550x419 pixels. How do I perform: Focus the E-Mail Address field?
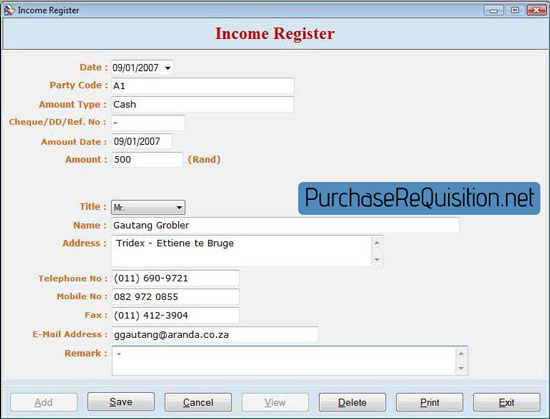tap(215, 335)
